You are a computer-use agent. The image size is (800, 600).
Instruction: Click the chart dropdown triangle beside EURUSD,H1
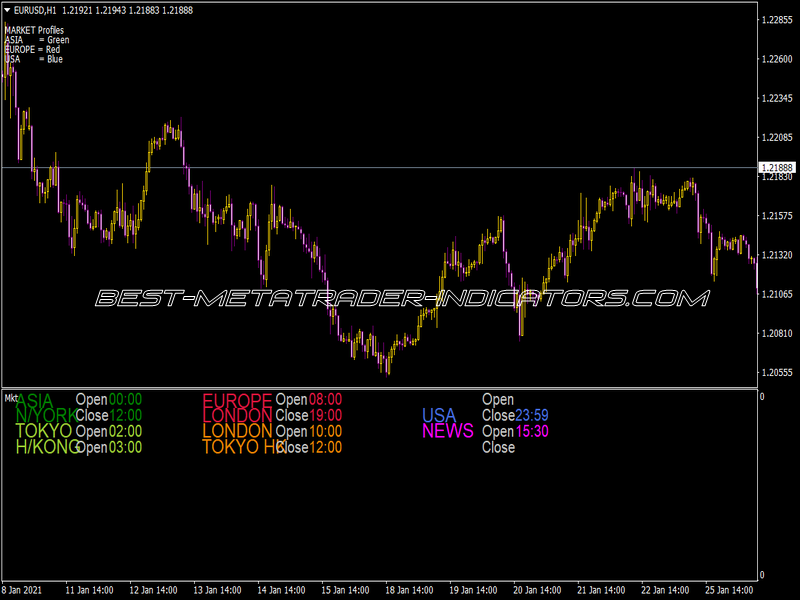point(7,10)
